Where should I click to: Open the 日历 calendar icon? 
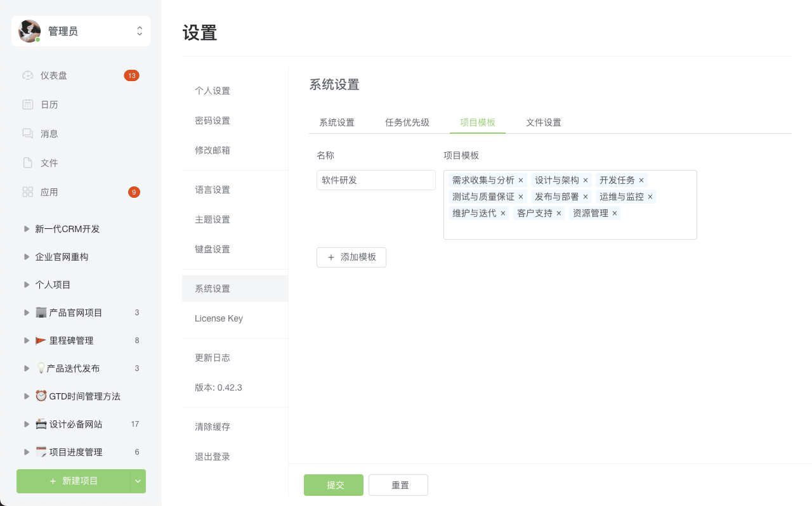[x=27, y=104]
